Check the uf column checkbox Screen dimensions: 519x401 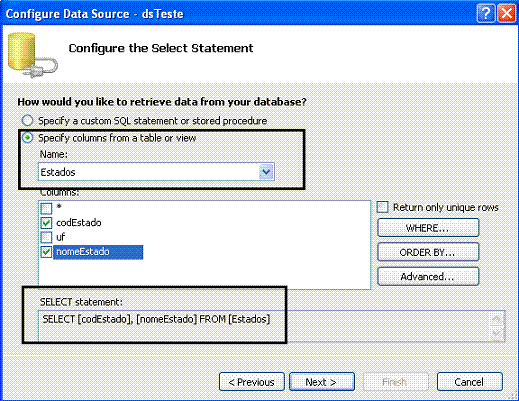point(46,237)
